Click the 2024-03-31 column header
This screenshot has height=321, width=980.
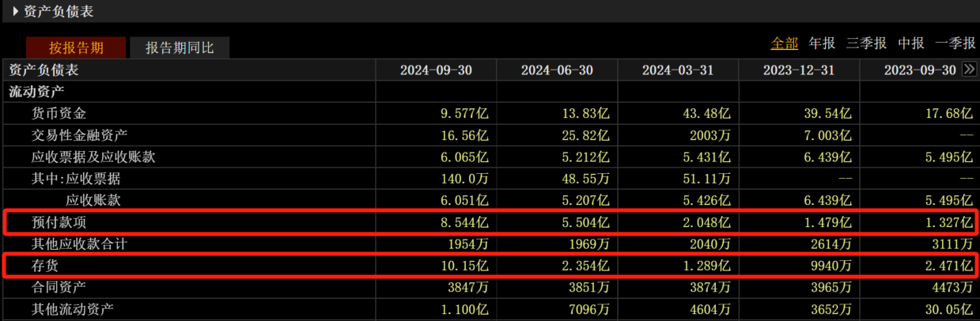[x=678, y=70]
